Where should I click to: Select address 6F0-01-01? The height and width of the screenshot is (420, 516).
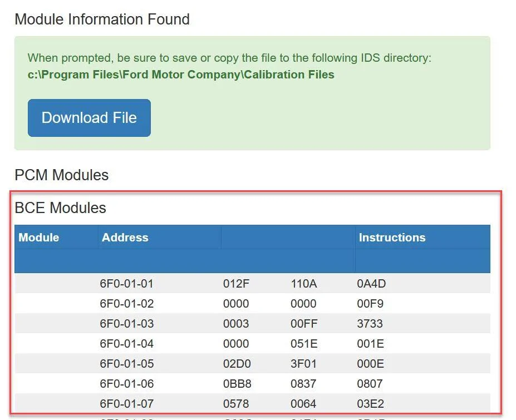click(127, 284)
